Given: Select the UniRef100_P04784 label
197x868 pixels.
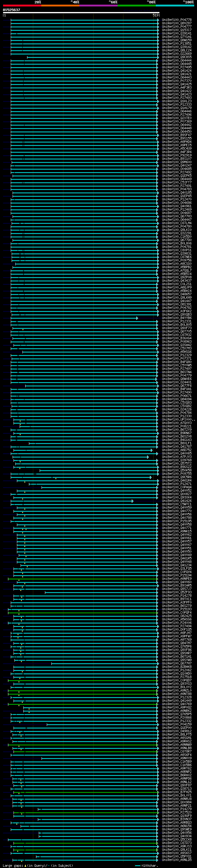Looking at the screenshot, I should pos(177,412).
